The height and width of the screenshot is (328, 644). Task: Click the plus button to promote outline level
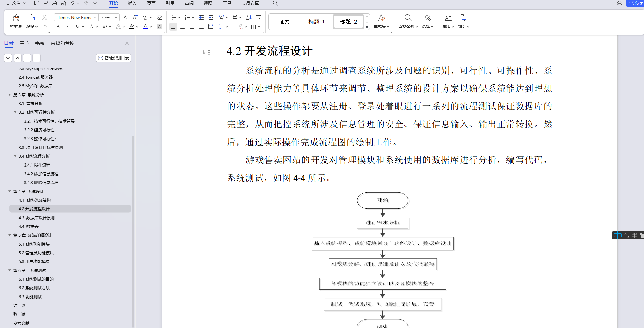coord(27,58)
